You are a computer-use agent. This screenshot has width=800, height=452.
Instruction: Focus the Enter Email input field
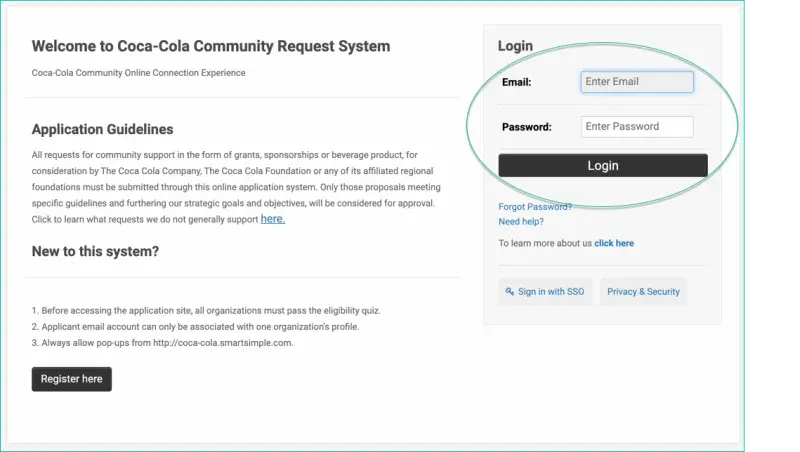(x=637, y=82)
